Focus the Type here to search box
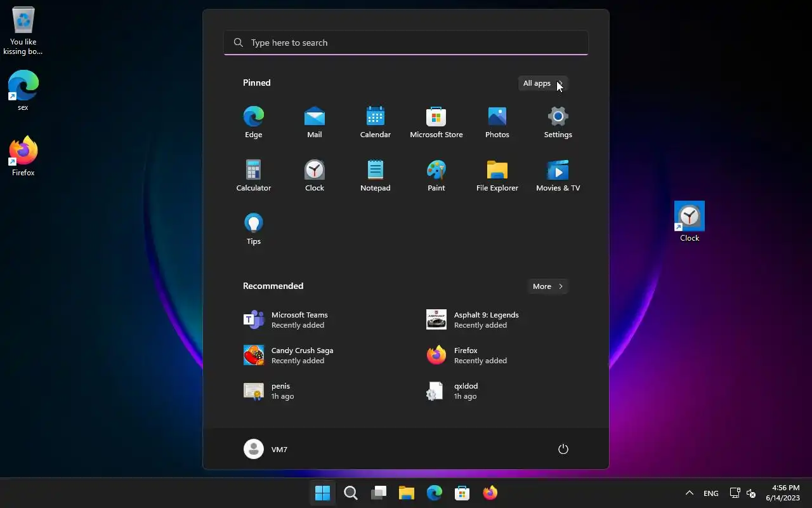The image size is (812, 508). pyautogui.click(x=406, y=43)
